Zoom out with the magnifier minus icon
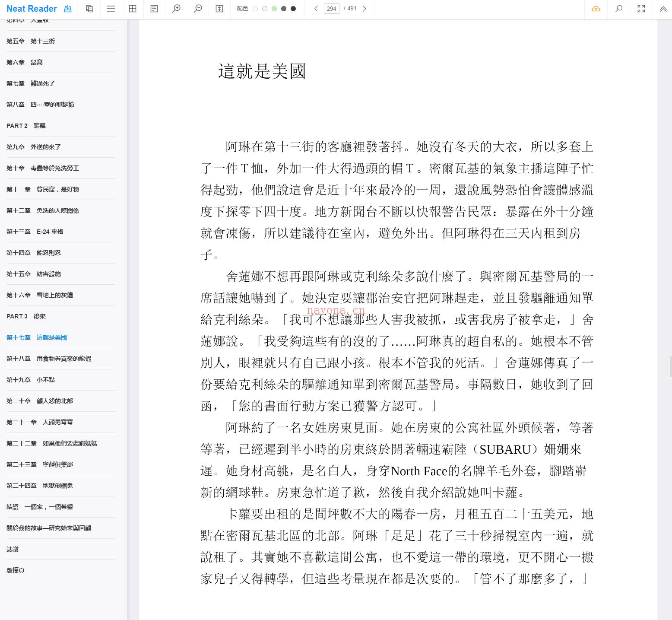 pos(198,9)
